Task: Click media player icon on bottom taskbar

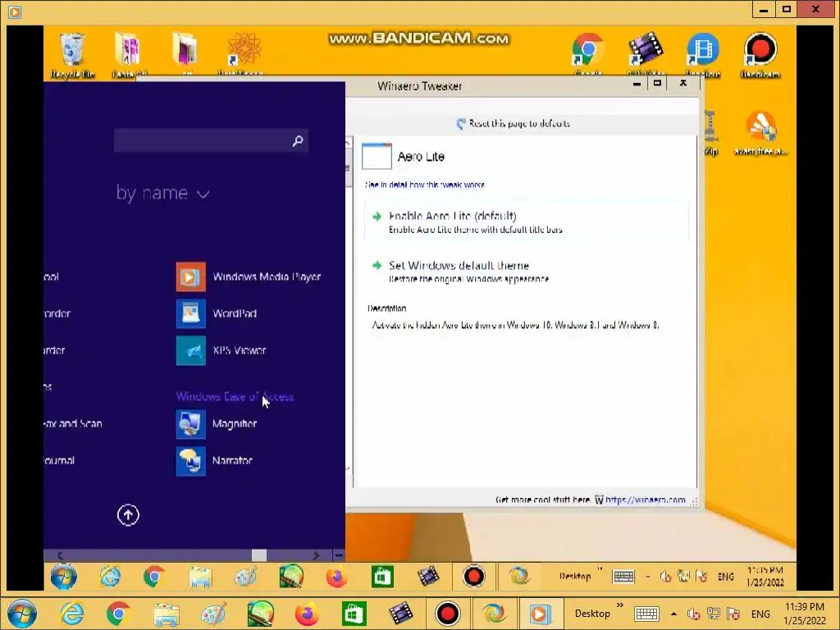Action: click(540, 614)
